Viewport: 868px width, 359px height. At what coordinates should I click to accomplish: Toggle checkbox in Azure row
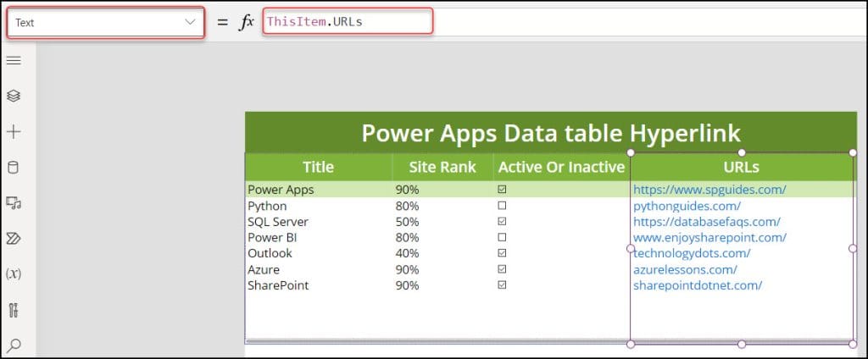pos(502,269)
